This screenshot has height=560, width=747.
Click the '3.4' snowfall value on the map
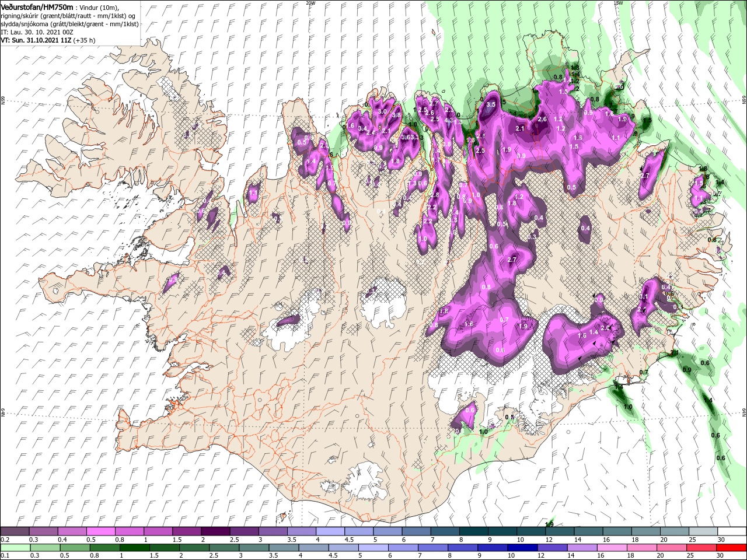pyautogui.click(x=362, y=129)
